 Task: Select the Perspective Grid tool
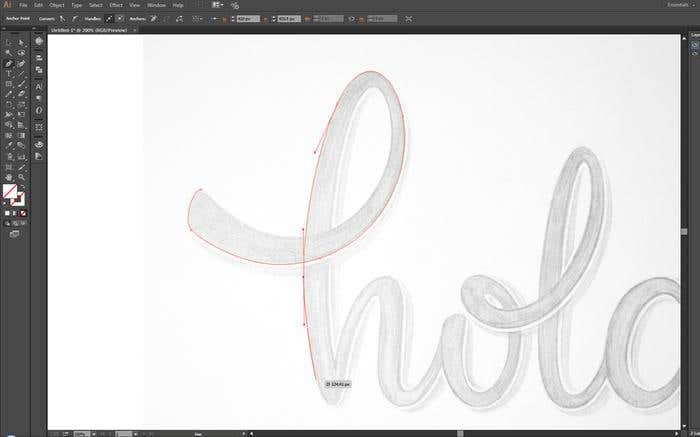tap(21, 125)
